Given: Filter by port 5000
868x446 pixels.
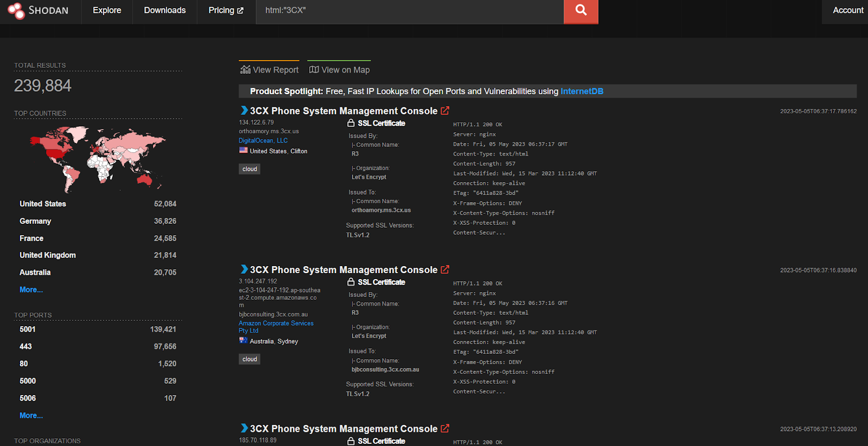Looking at the screenshot, I should (28, 381).
